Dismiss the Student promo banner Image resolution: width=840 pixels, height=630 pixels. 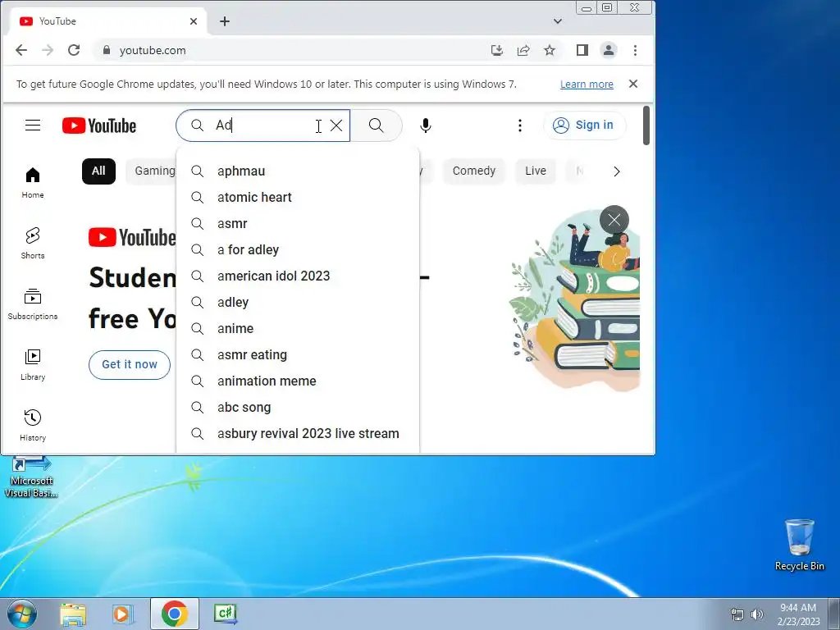click(x=614, y=220)
